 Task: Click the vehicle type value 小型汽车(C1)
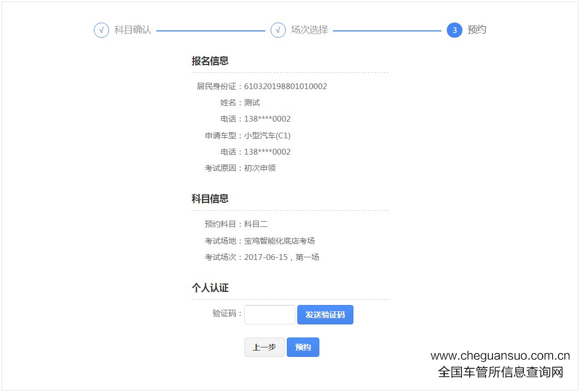tap(267, 136)
